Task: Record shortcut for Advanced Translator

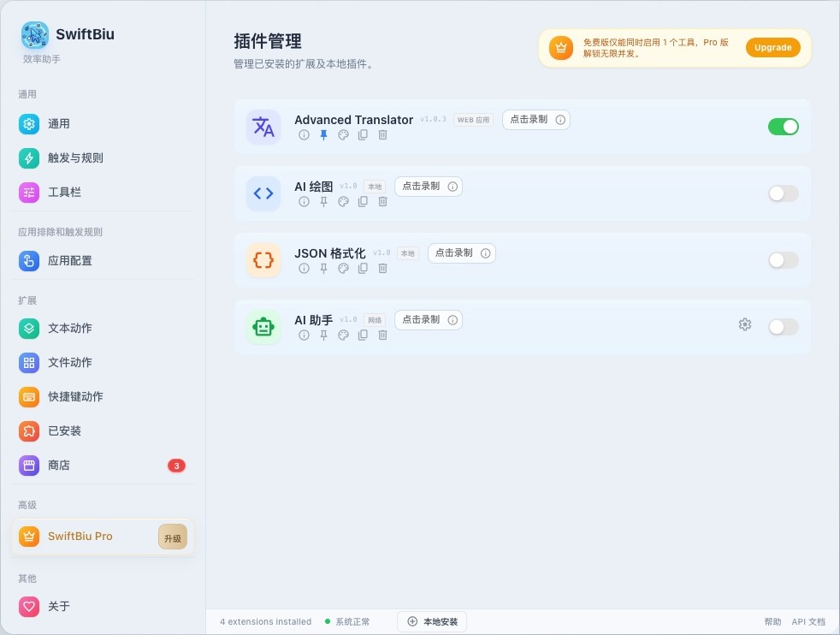Action: coord(536,120)
